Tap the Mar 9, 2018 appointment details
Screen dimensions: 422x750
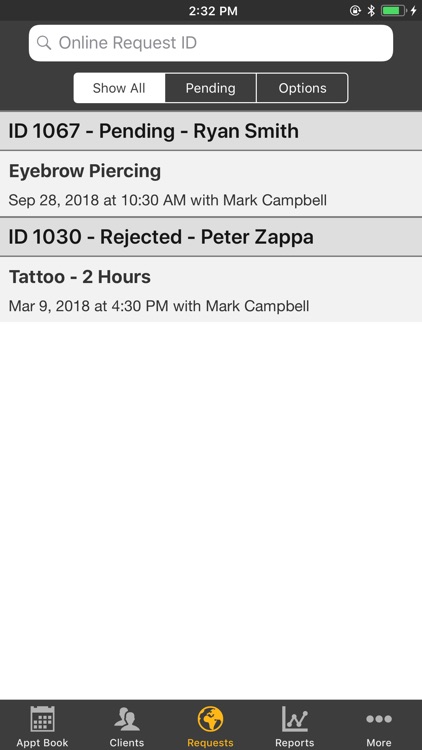click(159, 306)
